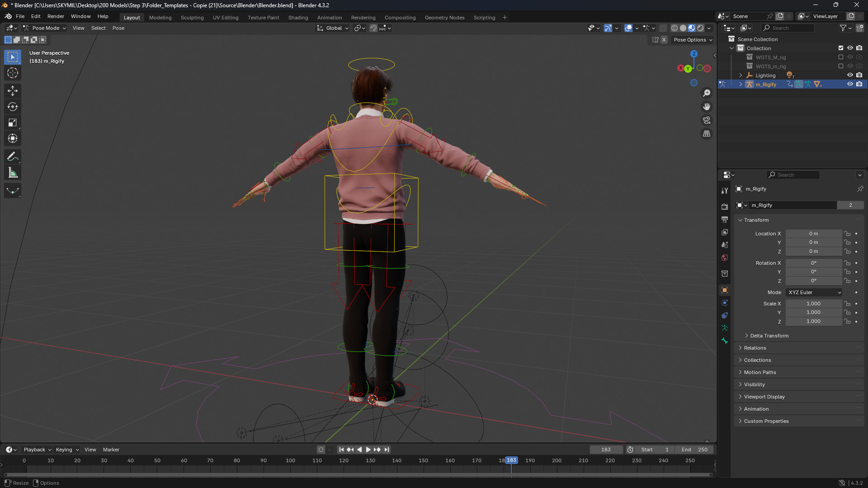
Task: Click the Scale X value field
Action: tap(813, 304)
